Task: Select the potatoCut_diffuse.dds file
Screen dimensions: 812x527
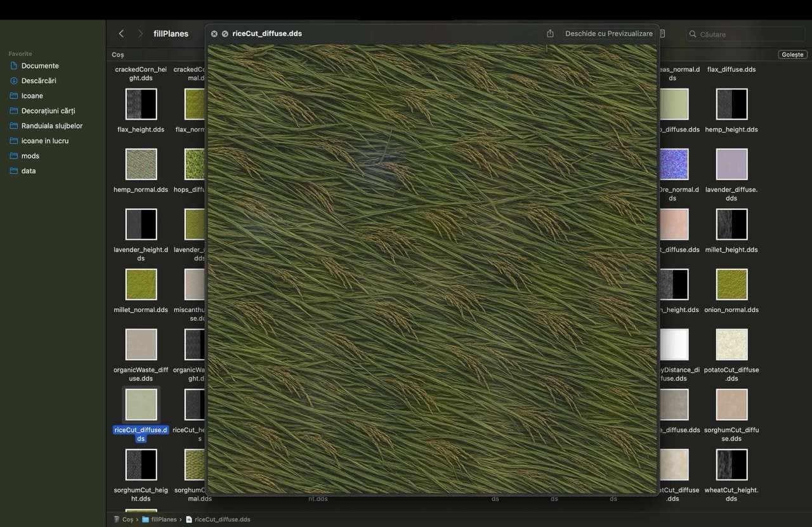Action: click(731, 344)
